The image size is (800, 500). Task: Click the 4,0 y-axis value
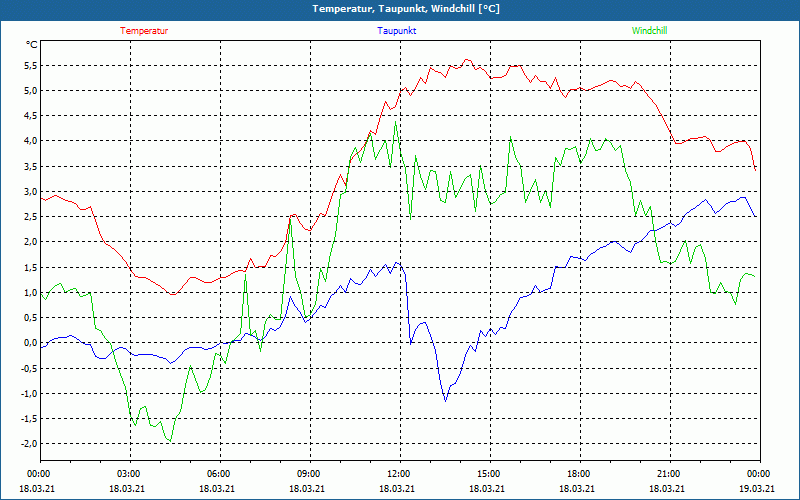click(31, 141)
